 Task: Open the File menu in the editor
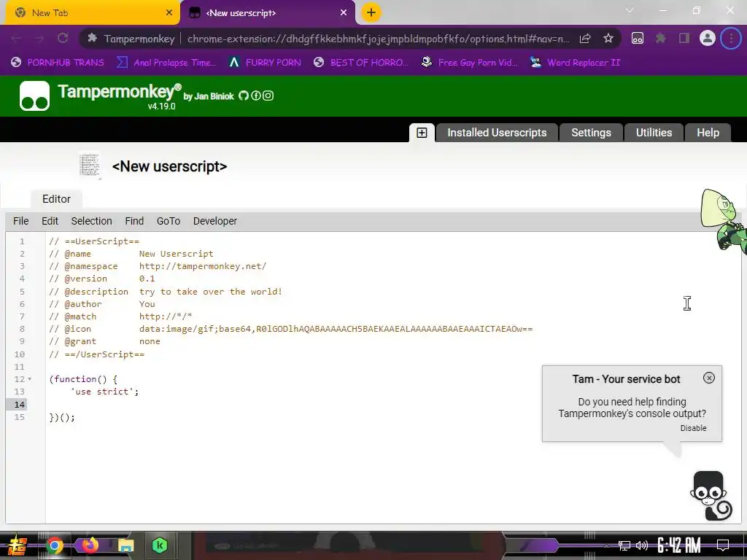point(21,221)
